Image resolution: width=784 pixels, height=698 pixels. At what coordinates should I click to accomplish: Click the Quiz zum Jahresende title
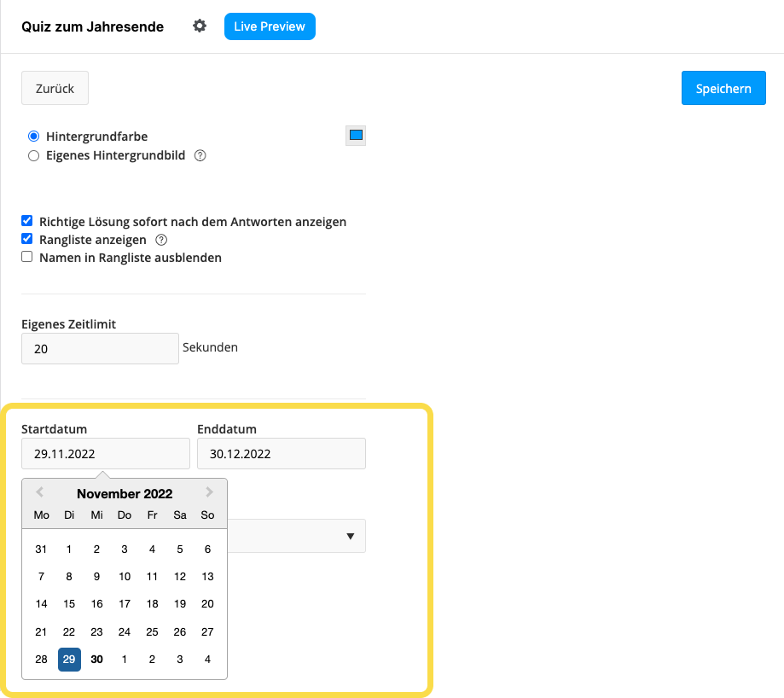[92, 26]
